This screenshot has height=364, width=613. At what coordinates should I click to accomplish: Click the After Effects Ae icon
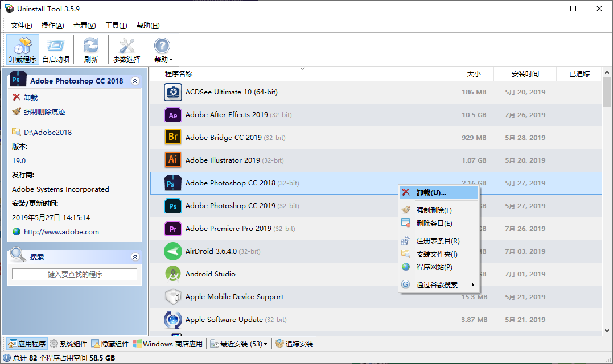173,115
